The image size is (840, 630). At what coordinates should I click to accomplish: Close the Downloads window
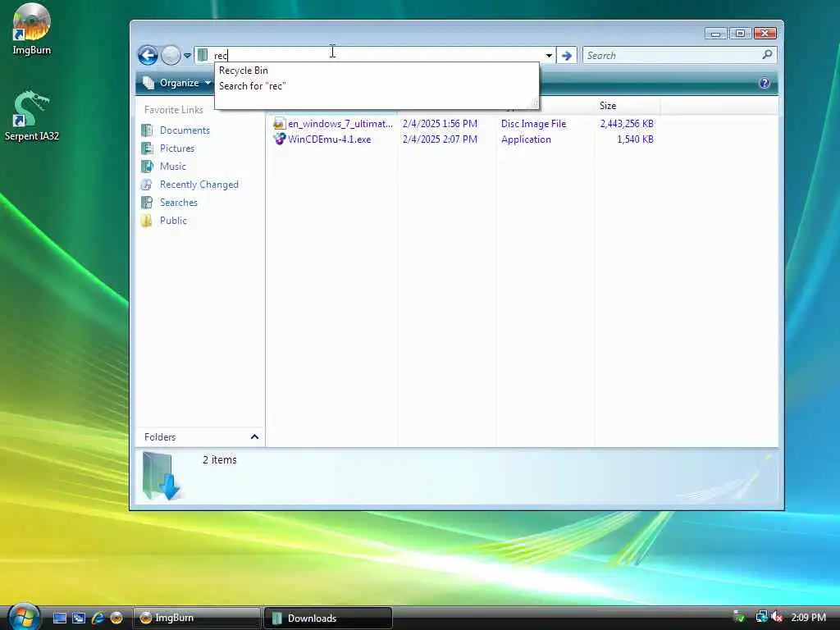coord(765,33)
